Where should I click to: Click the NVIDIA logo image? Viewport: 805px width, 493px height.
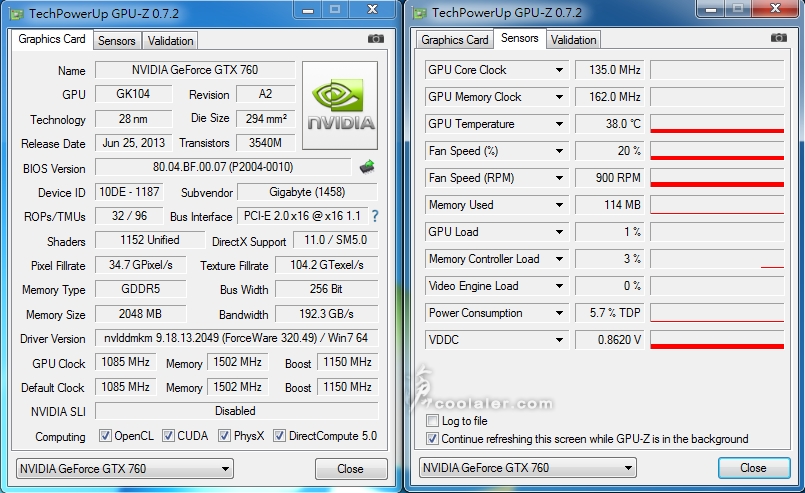(x=340, y=106)
